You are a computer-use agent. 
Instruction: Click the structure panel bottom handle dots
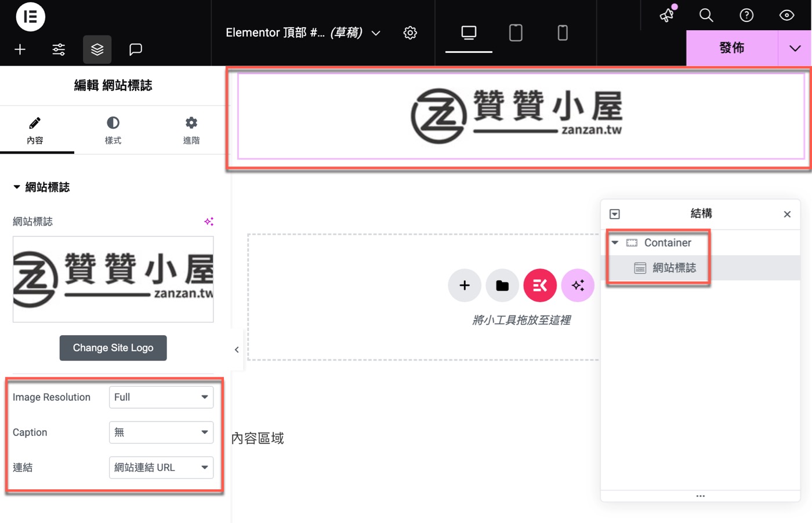pyautogui.click(x=701, y=496)
